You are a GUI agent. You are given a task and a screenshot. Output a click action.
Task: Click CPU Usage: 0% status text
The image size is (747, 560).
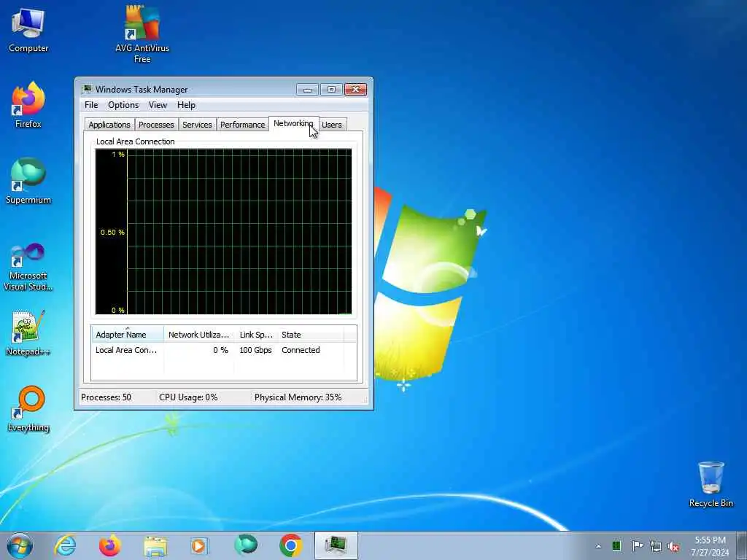tap(188, 397)
